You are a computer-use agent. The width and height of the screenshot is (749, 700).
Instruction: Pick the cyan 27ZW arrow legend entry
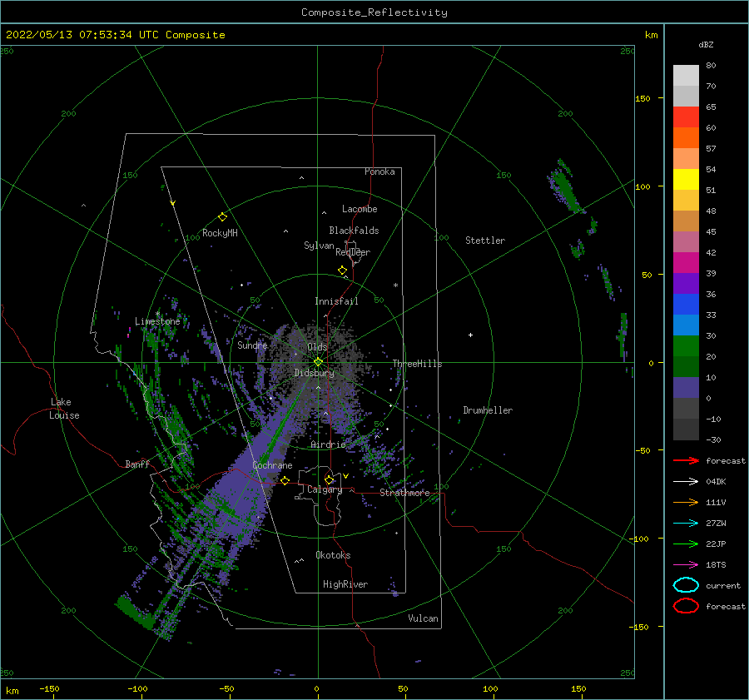tap(686, 524)
